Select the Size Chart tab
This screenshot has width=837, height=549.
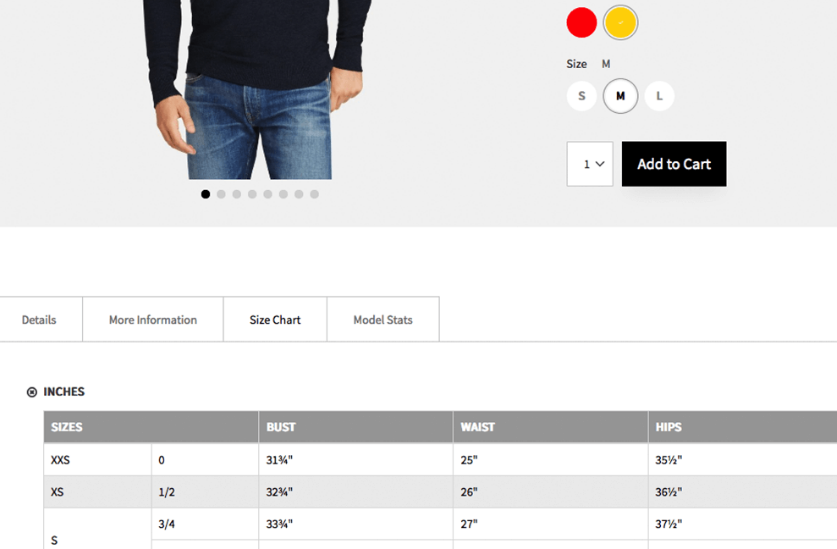click(x=275, y=320)
